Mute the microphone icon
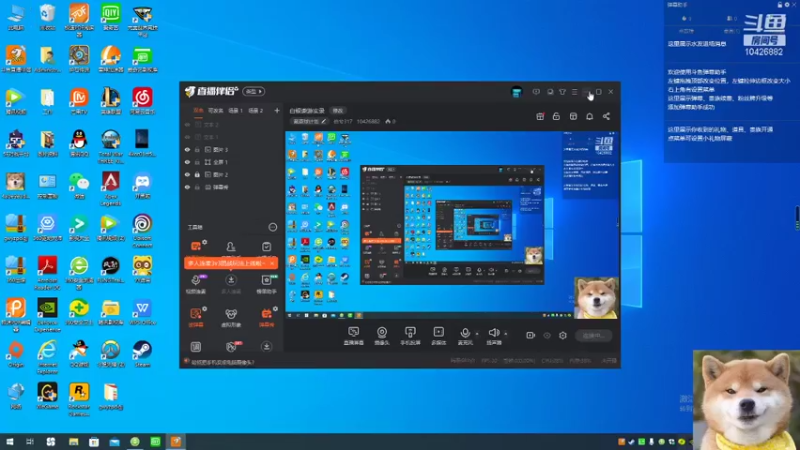This screenshot has height=450, width=800. pos(465,334)
